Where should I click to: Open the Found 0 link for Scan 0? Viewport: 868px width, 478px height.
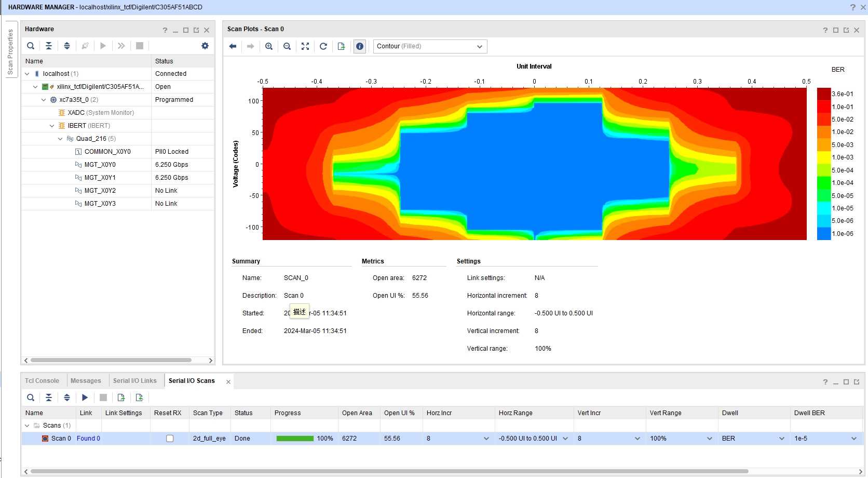click(88, 439)
